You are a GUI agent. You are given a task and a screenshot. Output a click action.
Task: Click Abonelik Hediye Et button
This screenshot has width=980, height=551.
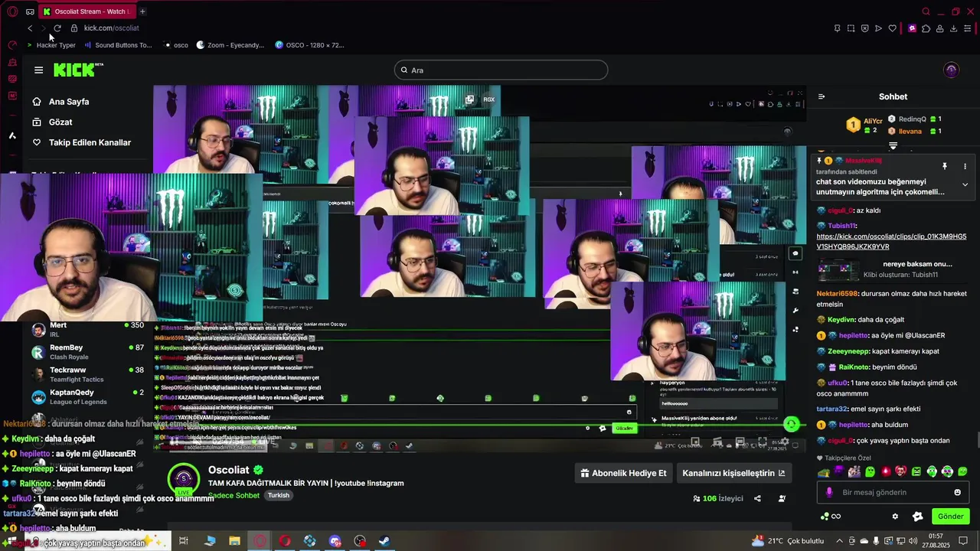pyautogui.click(x=623, y=473)
